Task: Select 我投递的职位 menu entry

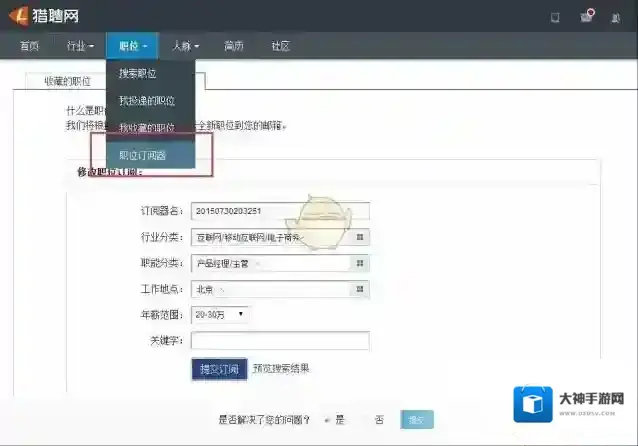Action: pyautogui.click(x=146, y=100)
